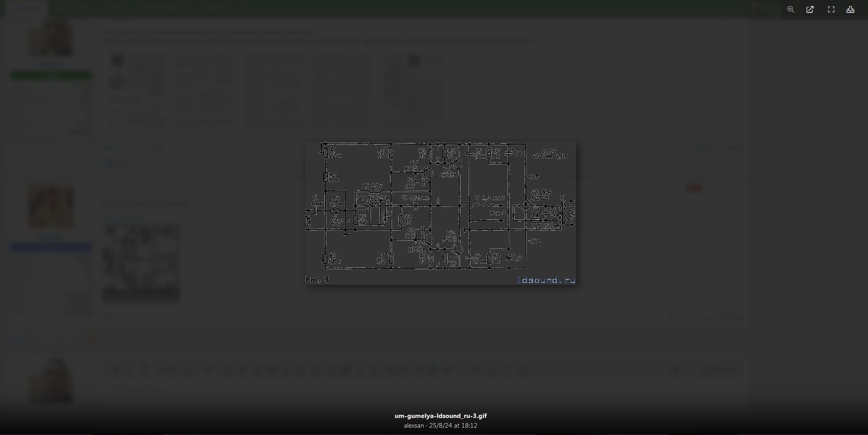The height and width of the screenshot is (435, 868).
Task: Download the schematic image
Action: [x=851, y=10]
